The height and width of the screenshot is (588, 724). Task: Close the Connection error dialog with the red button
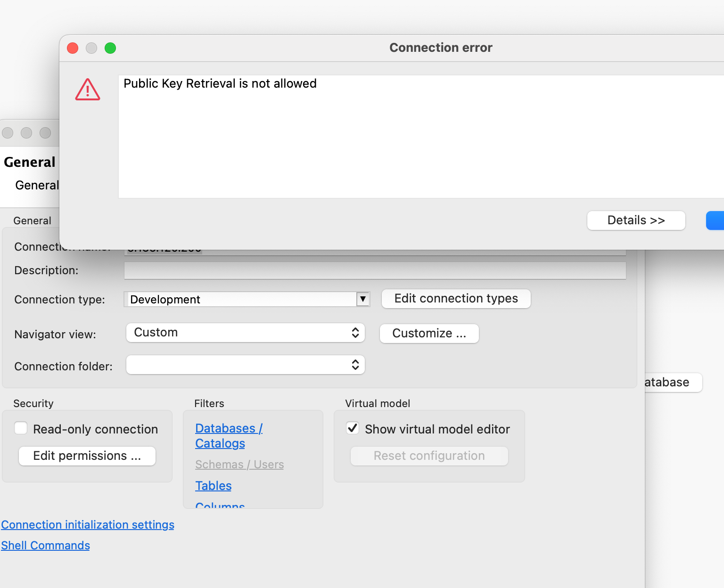tap(73, 48)
